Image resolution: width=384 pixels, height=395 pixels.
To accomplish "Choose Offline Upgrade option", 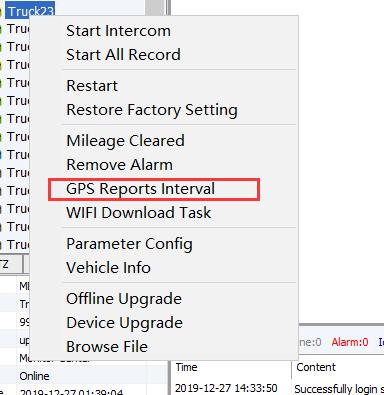I will (124, 299).
